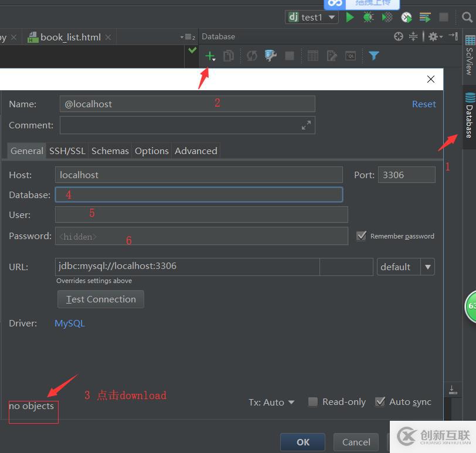Click the JDBC URL field

(x=188, y=267)
